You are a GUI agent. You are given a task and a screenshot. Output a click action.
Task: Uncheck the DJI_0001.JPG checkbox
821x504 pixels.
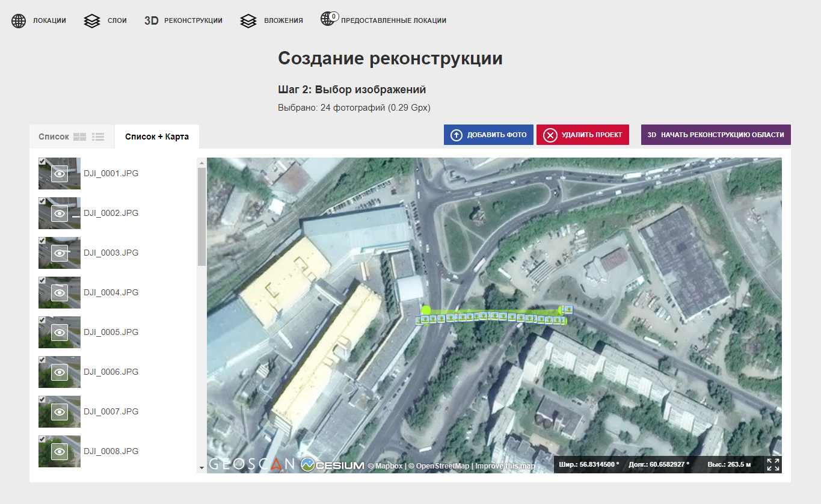point(42,161)
